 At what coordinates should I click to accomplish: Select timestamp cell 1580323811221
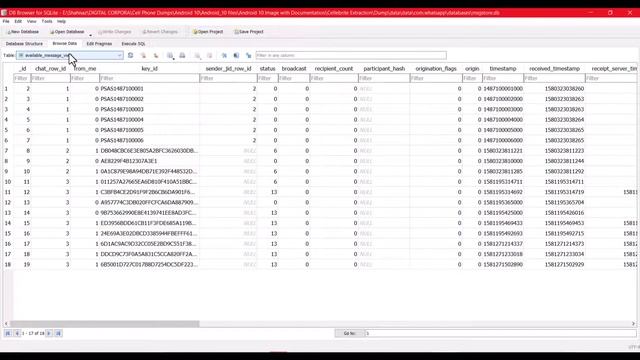(x=503, y=151)
